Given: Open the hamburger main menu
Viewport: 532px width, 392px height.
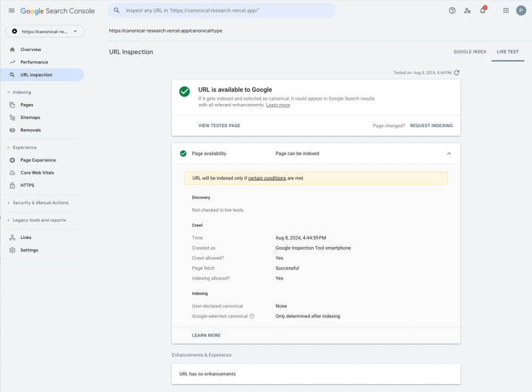Looking at the screenshot, I should tap(12, 11).
